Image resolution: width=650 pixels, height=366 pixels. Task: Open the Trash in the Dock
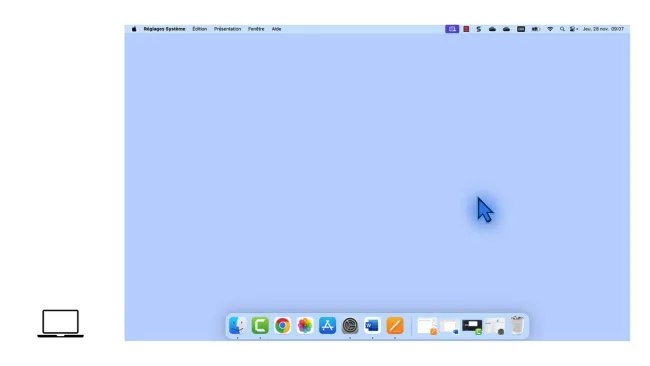point(517,325)
